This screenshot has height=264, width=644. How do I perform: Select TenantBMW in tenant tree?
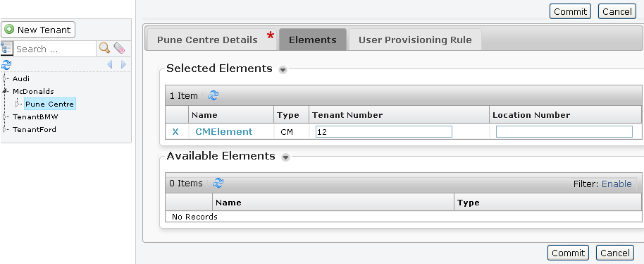coord(35,116)
